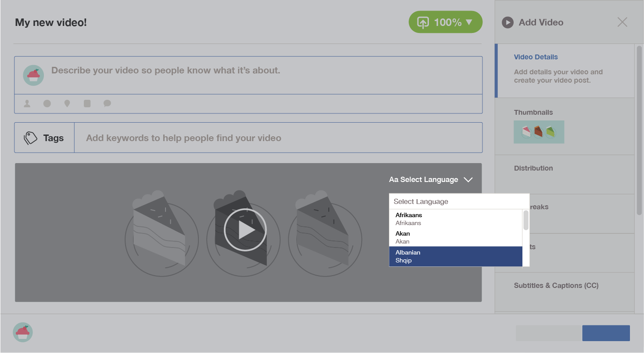Play the cake video preview
Image resolution: width=644 pixels, height=353 pixels.
(245, 230)
